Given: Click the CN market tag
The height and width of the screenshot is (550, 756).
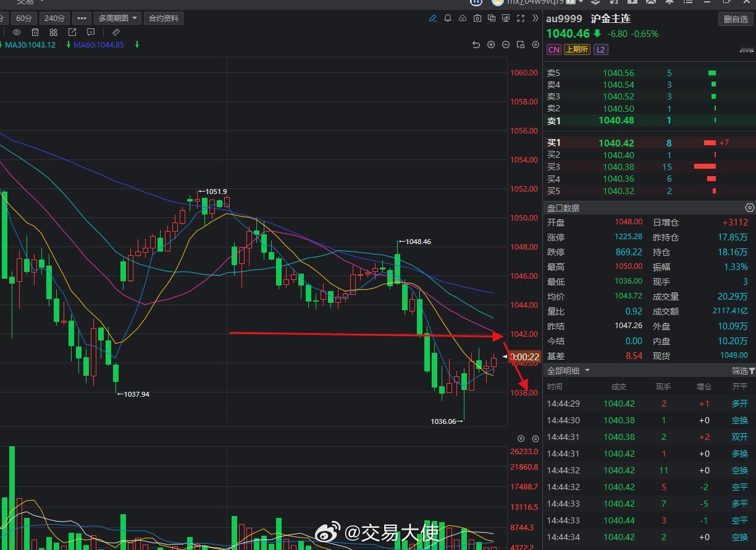Looking at the screenshot, I should [553, 49].
